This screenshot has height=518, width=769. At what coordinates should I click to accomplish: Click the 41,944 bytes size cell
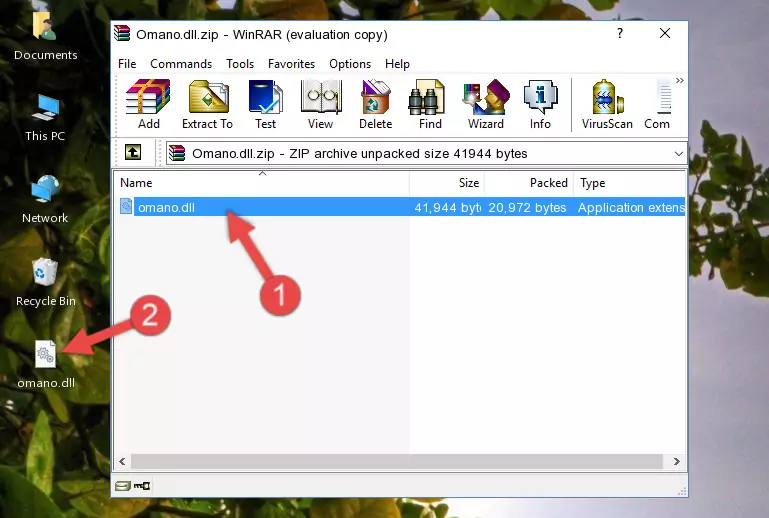[x=447, y=207]
